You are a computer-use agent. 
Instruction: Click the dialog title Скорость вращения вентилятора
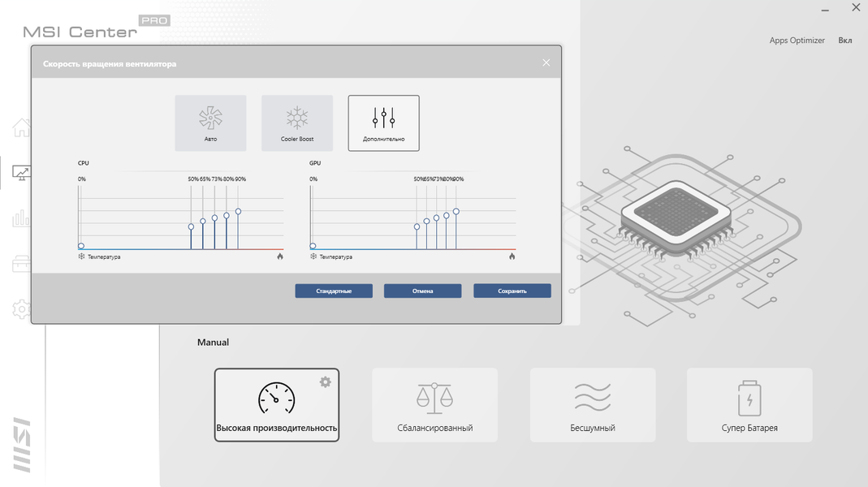[110, 63]
